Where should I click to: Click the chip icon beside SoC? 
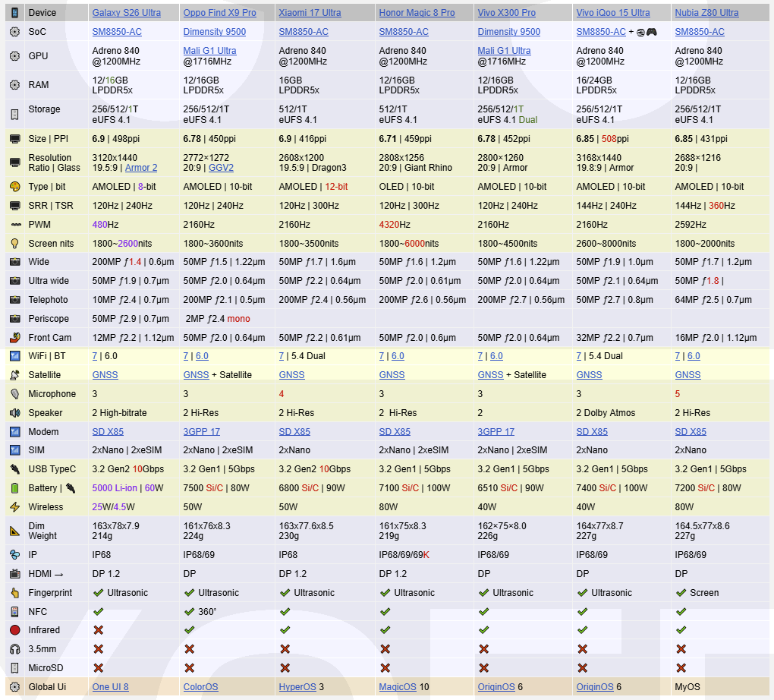coord(15,32)
